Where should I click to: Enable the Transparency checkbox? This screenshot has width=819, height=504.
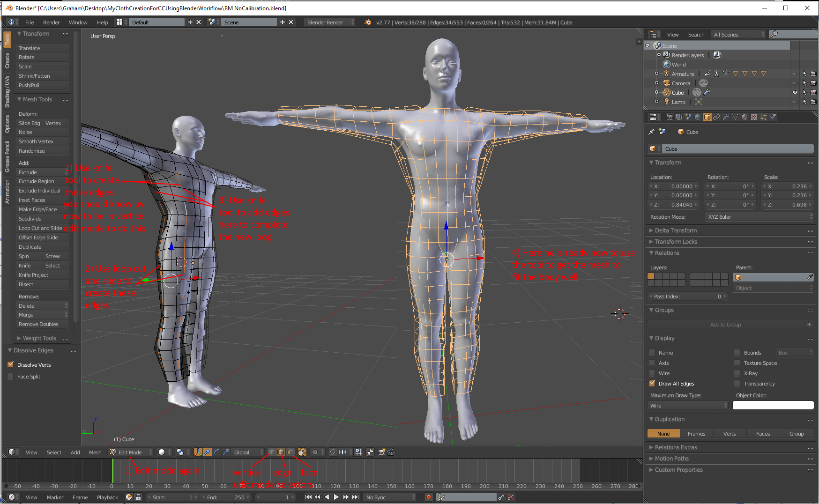click(737, 383)
